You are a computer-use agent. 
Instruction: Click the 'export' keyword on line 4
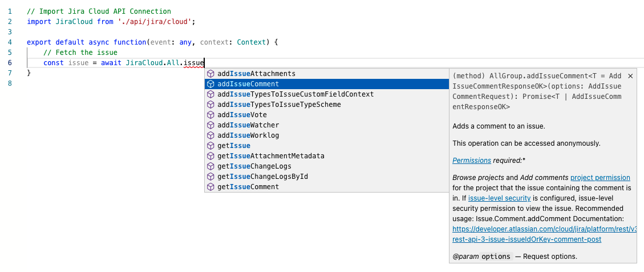tap(39, 42)
